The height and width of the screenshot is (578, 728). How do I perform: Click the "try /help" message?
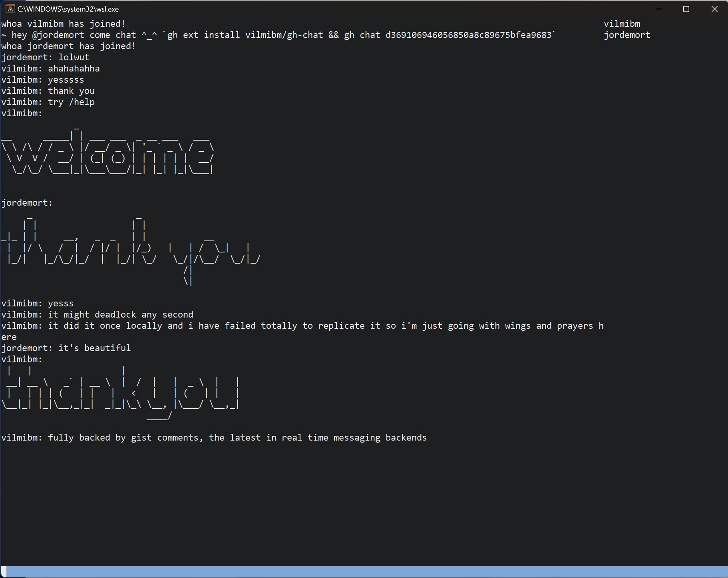(x=71, y=102)
